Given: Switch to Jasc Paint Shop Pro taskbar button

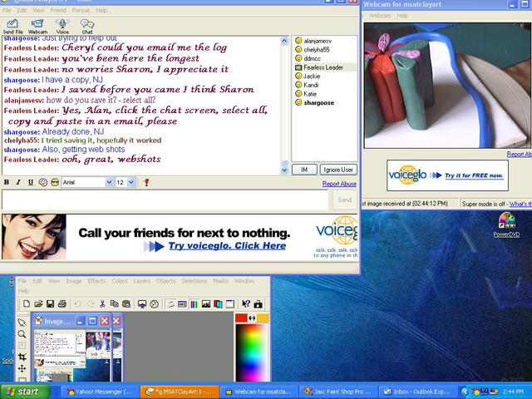Looking at the screenshot, I should (x=338, y=392).
